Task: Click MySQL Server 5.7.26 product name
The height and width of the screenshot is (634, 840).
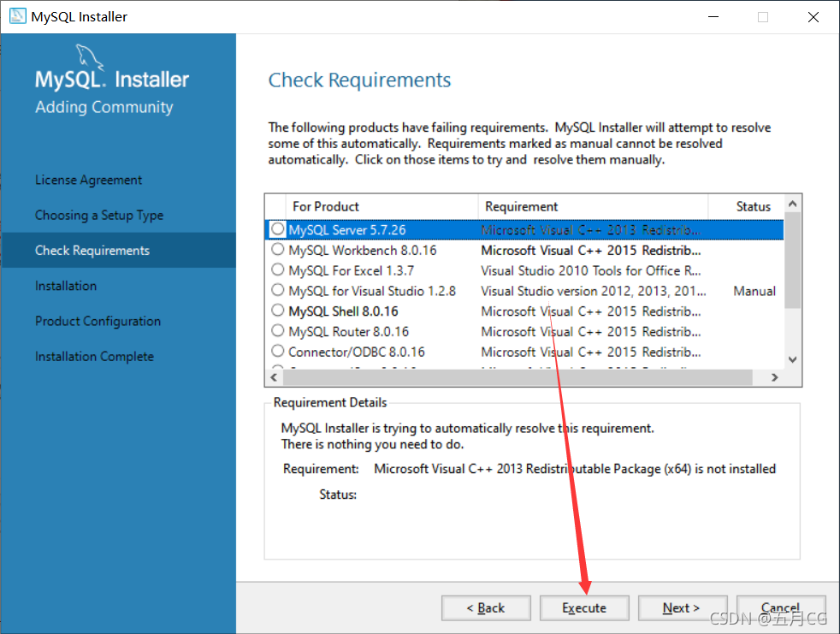Action: pos(347,230)
